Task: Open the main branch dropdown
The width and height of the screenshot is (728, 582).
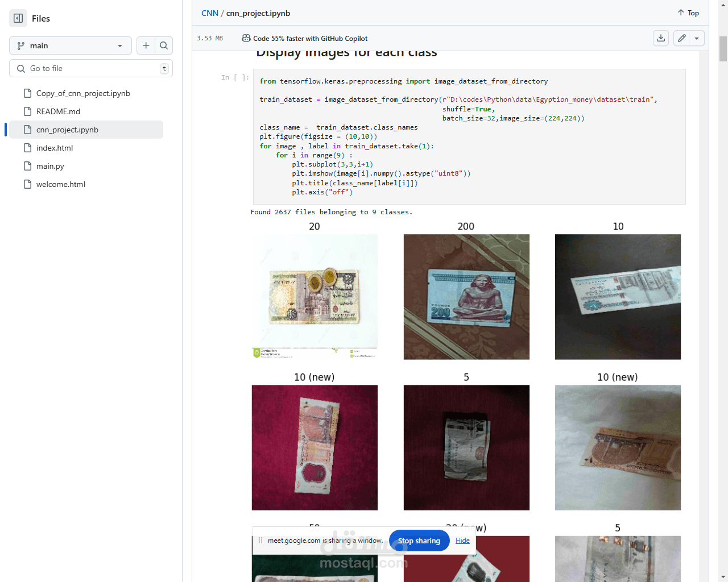Action: click(71, 45)
